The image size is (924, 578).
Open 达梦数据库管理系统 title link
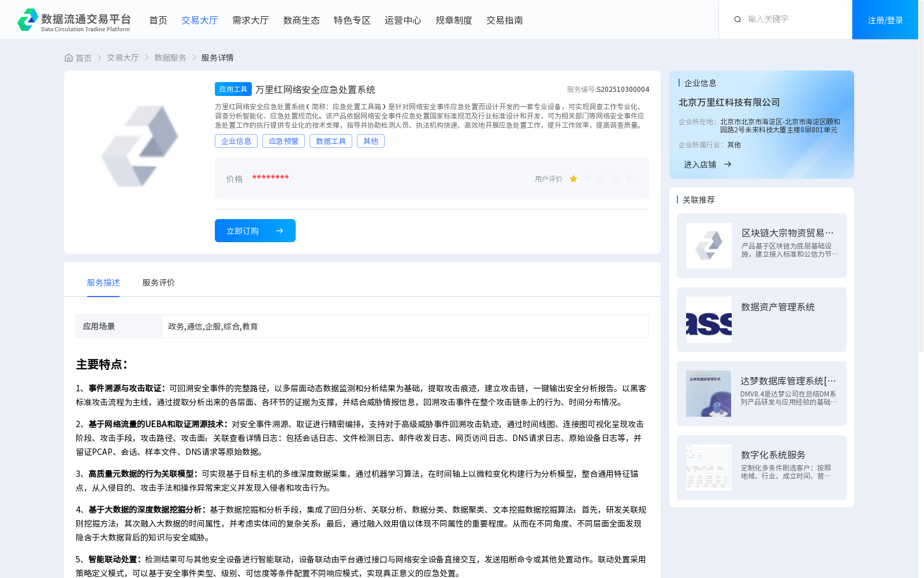point(788,381)
